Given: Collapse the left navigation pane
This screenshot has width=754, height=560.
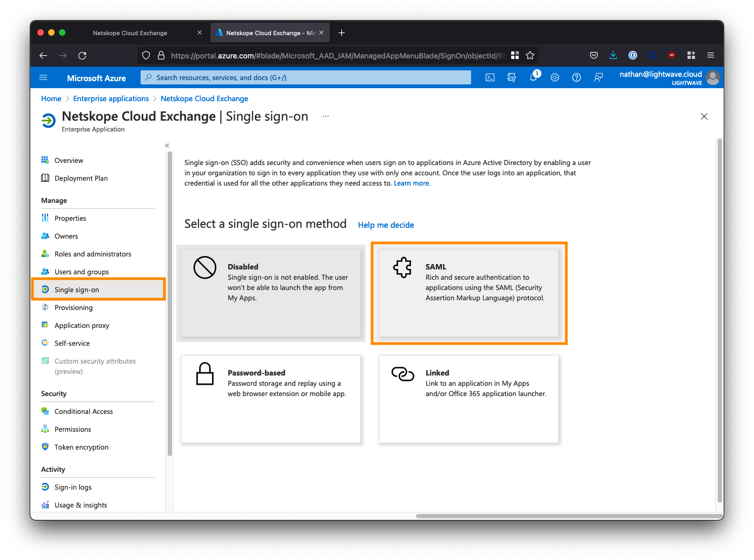Looking at the screenshot, I should coord(167,145).
